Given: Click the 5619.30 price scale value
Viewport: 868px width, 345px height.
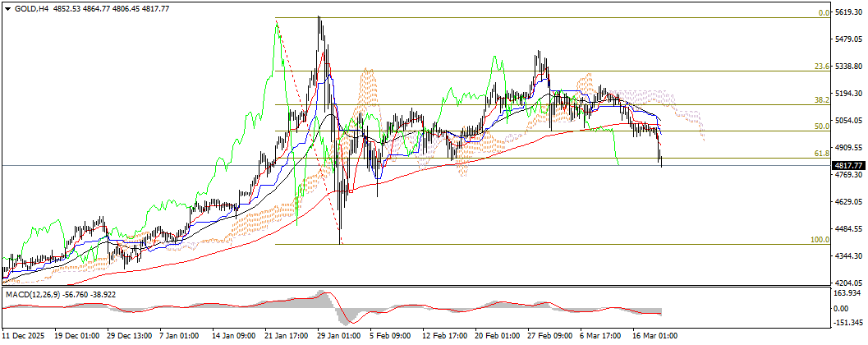Looking at the screenshot, I should click(850, 12).
